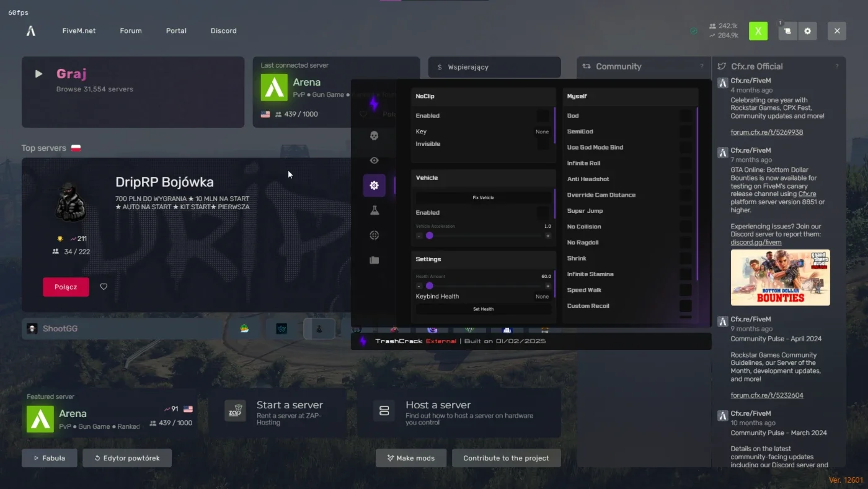Open the eye visuals tab in TrashCrack sidebar
This screenshot has width=868, height=489.
(x=374, y=160)
